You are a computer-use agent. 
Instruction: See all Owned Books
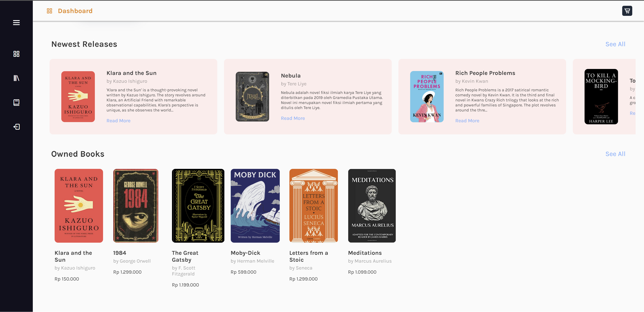615,154
